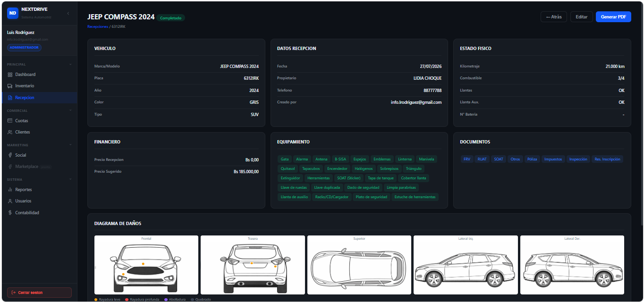644x302 pixels.
Task: Click the Reportes bar chart icon
Action: pos(10,190)
